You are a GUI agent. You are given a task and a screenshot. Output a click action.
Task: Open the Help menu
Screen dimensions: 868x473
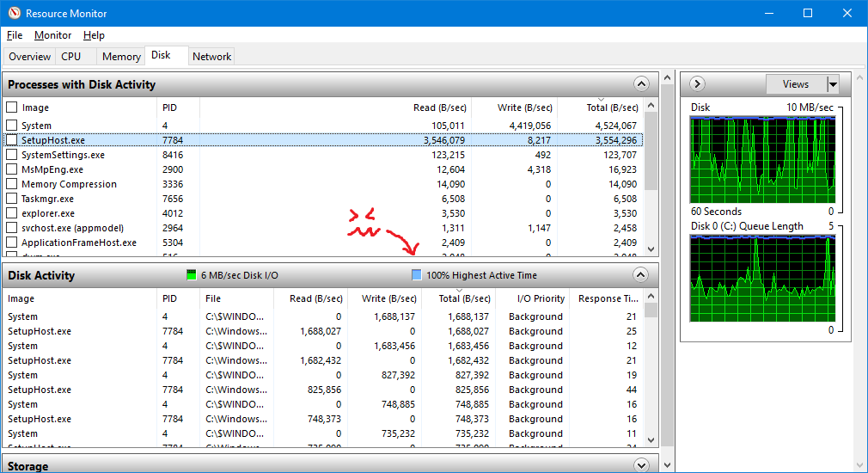pos(94,35)
